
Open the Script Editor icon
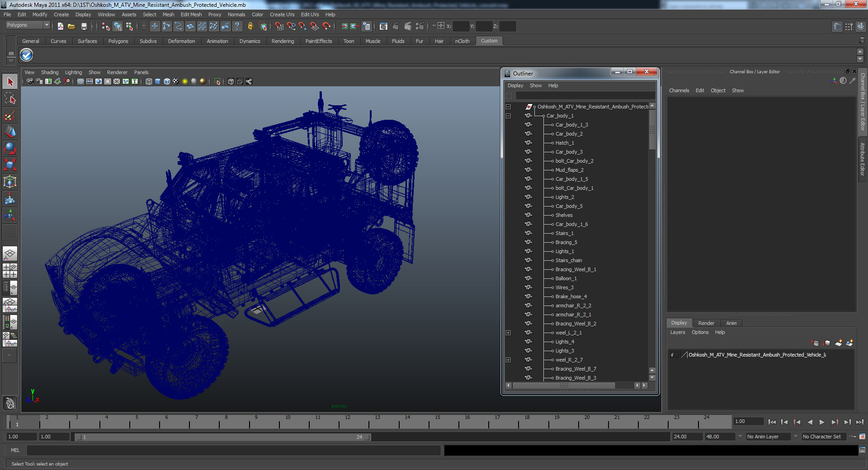tap(862, 450)
